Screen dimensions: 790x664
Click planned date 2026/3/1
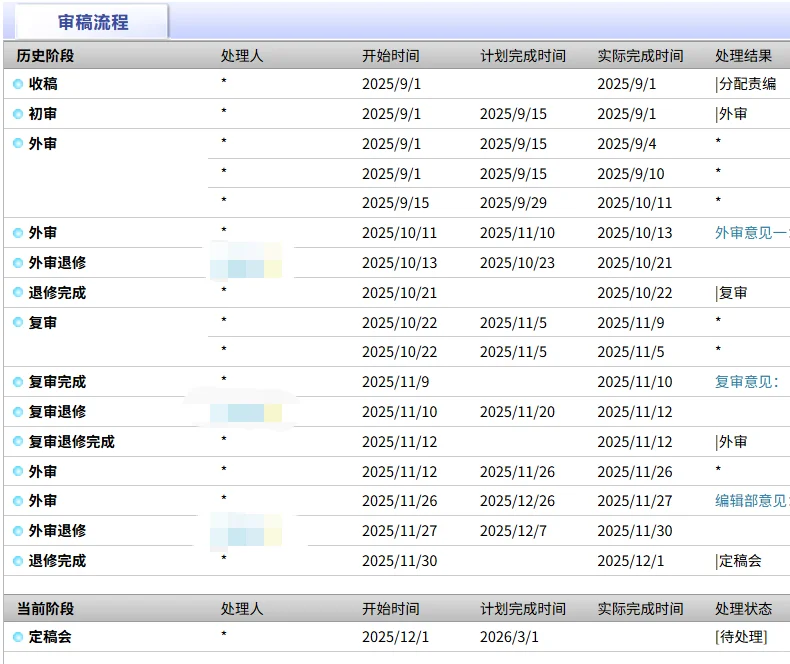(509, 637)
